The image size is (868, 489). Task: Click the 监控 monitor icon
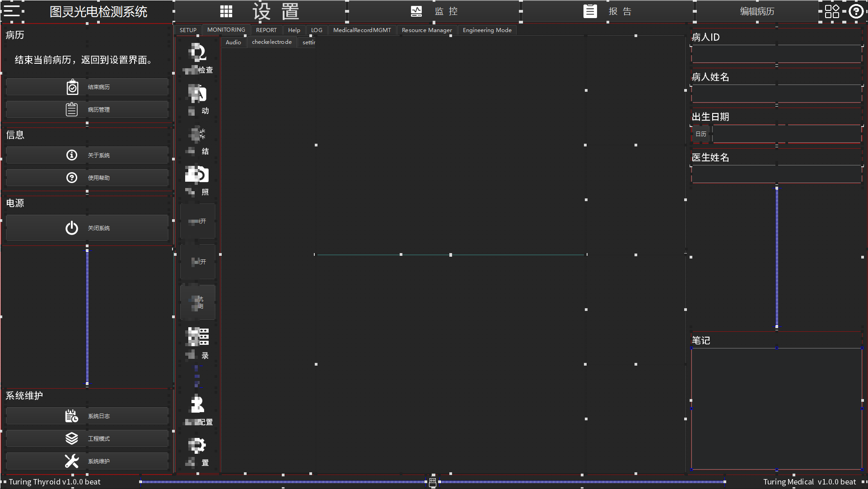pyautogui.click(x=416, y=11)
